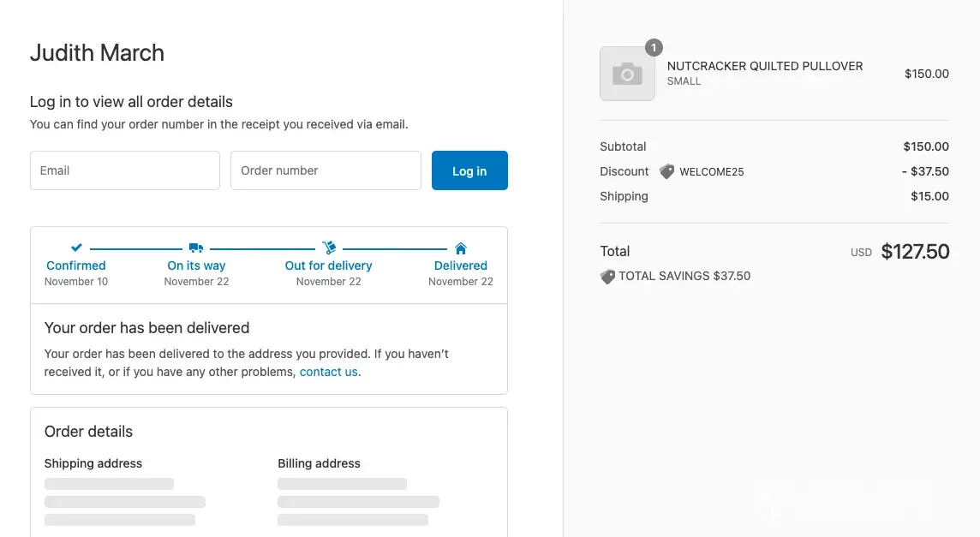Click the quantity badge on product image

click(x=654, y=48)
